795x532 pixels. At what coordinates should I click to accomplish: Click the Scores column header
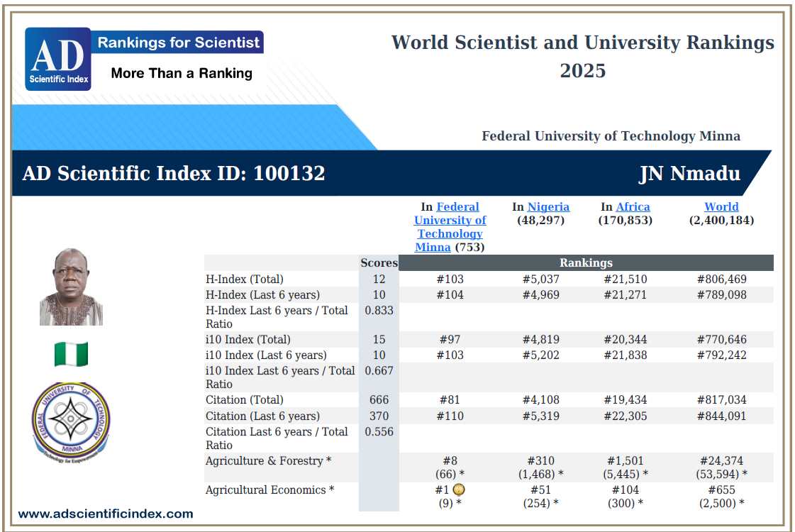pos(379,262)
